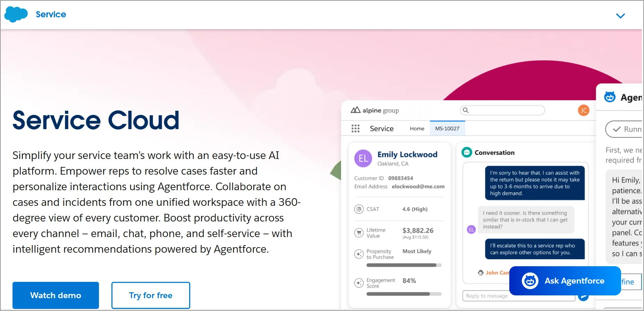Viewport: 644px width, 311px height.
Task: Click the Watch demo button
Action: coord(56,295)
